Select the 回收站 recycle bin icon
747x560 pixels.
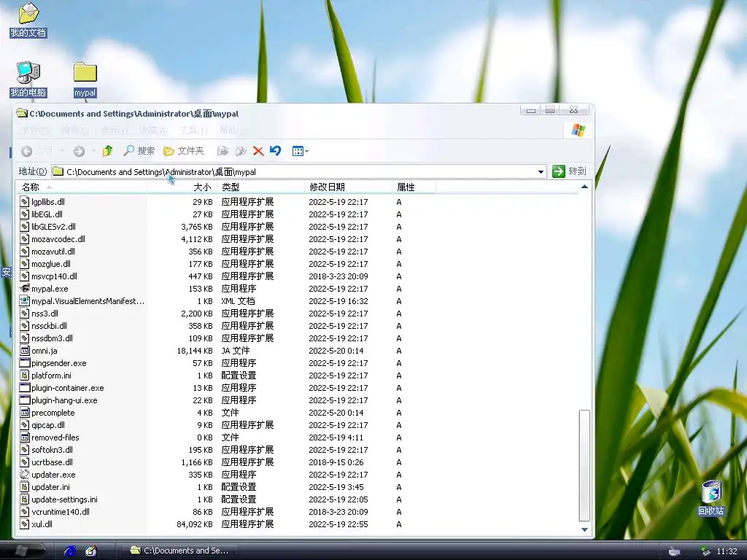click(711, 497)
